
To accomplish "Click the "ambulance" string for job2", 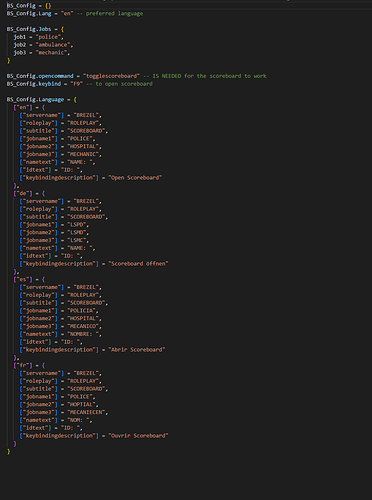I will (53, 45).
